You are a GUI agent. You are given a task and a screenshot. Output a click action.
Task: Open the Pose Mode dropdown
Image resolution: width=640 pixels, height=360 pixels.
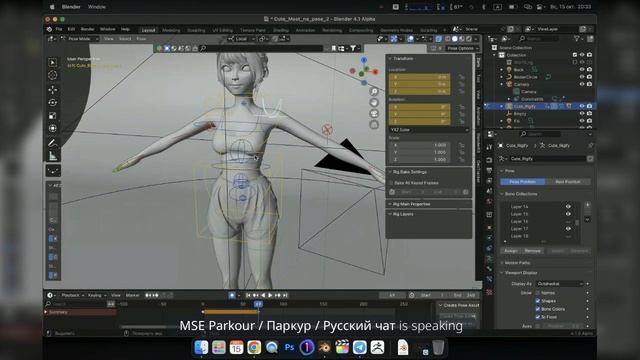(80, 39)
